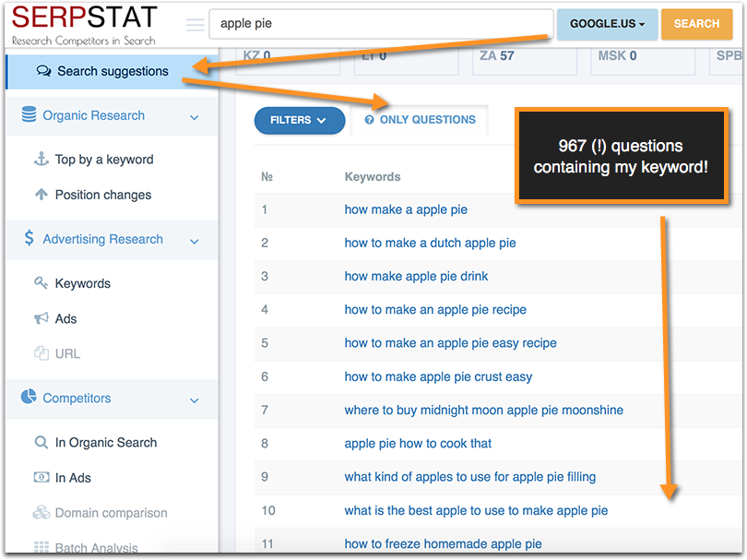
Task: Click the money icon beside In Ads
Action: pyautogui.click(x=41, y=477)
